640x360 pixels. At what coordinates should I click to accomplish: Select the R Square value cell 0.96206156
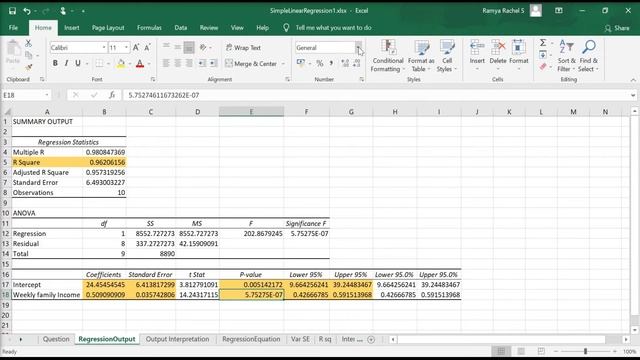(104, 162)
